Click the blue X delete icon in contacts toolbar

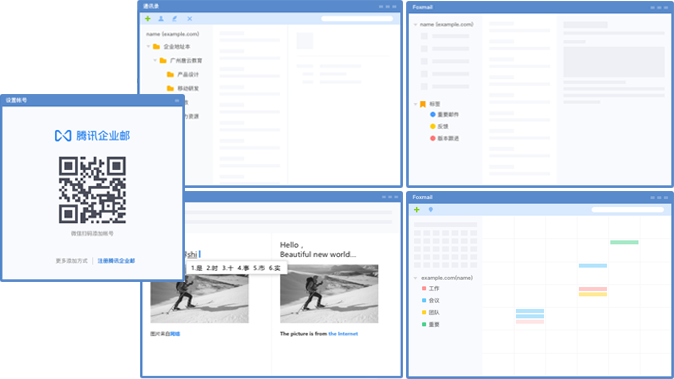pos(190,18)
